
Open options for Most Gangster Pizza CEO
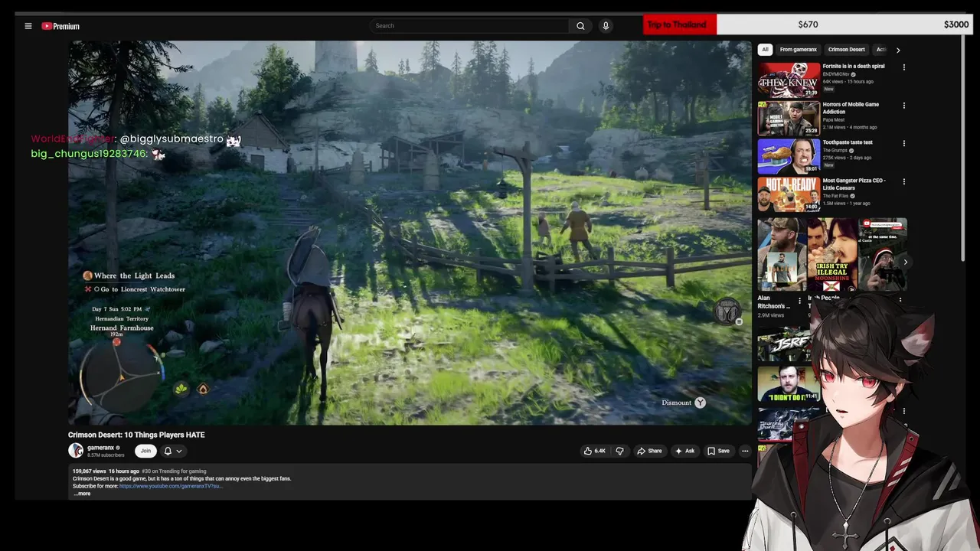904,181
